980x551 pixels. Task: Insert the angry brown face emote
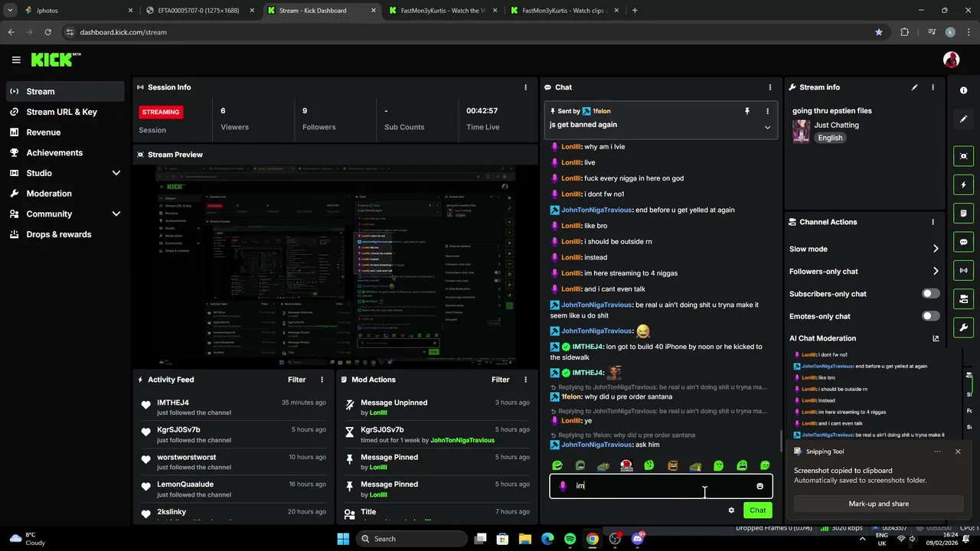(x=672, y=465)
